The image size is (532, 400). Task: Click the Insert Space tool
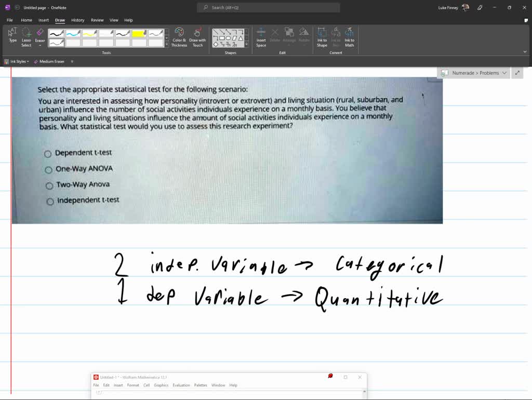pos(261,36)
